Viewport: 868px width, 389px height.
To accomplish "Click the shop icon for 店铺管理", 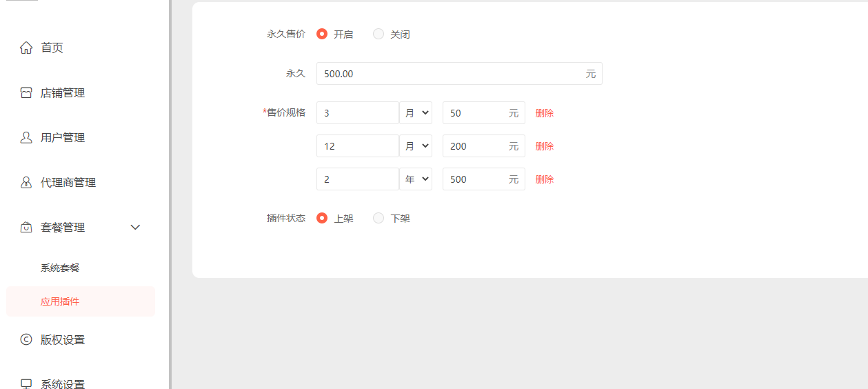I will click(26, 92).
